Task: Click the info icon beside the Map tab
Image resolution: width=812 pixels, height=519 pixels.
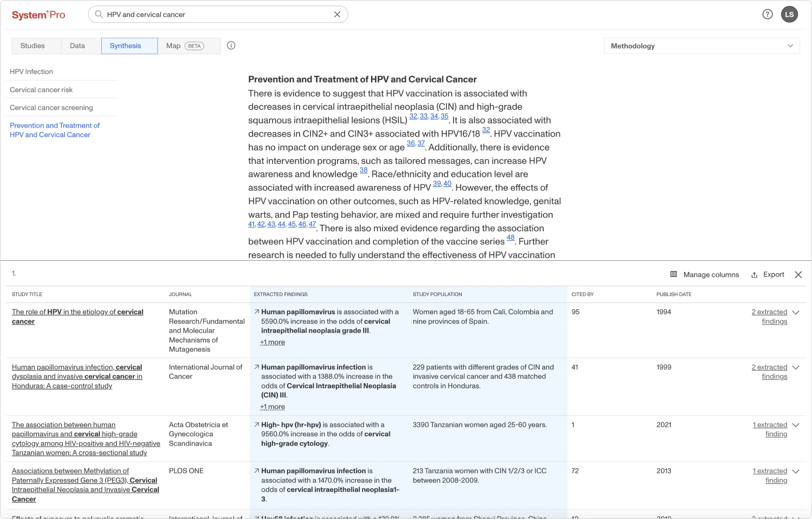Action: [x=231, y=45]
